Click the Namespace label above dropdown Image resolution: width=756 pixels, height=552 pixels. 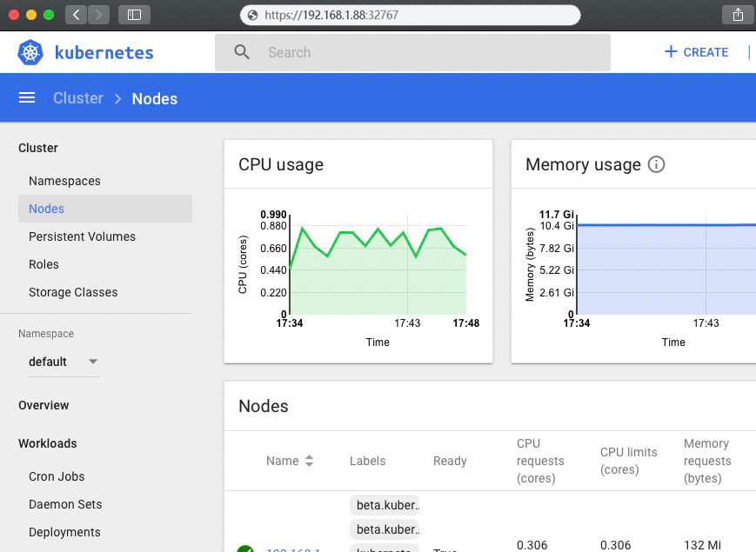[46, 334]
